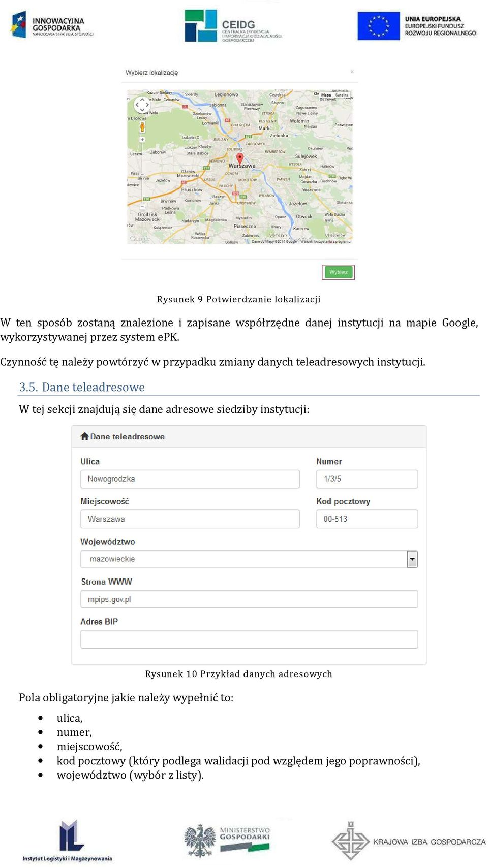Click the bullet starting 'kod pocztowy'

coord(238,761)
